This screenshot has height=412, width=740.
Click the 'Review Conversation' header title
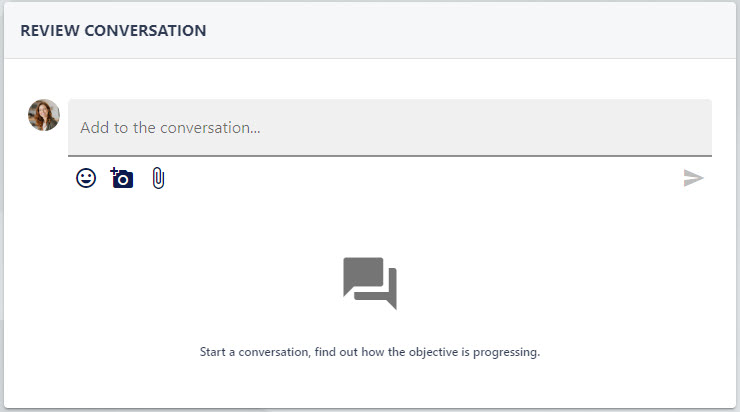pos(113,31)
